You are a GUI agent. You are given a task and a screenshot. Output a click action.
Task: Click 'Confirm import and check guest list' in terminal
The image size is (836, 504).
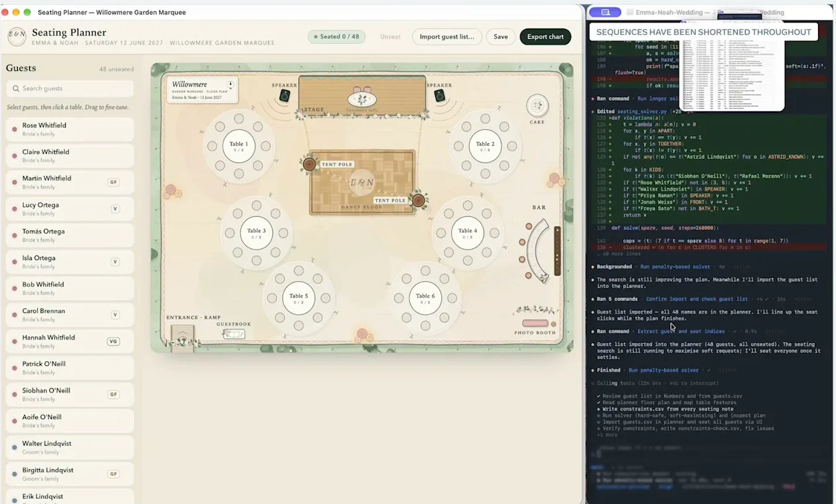[693, 299]
